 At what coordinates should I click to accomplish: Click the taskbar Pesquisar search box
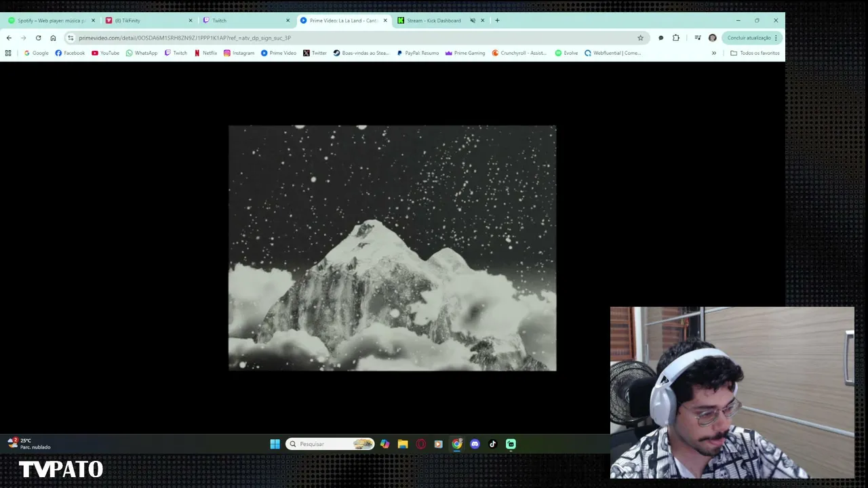pyautogui.click(x=330, y=444)
